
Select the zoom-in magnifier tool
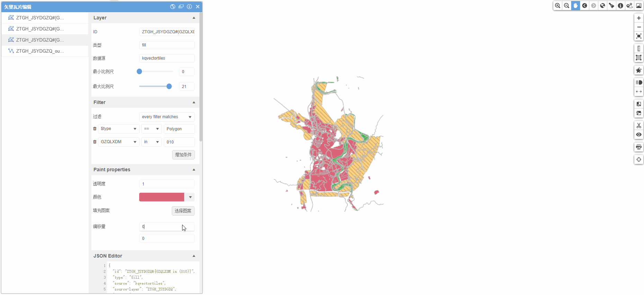point(557,6)
